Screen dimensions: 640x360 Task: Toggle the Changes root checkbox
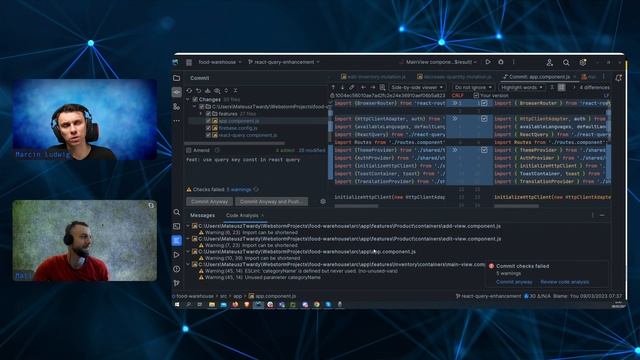pyautogui.click(x=195, y=100)
